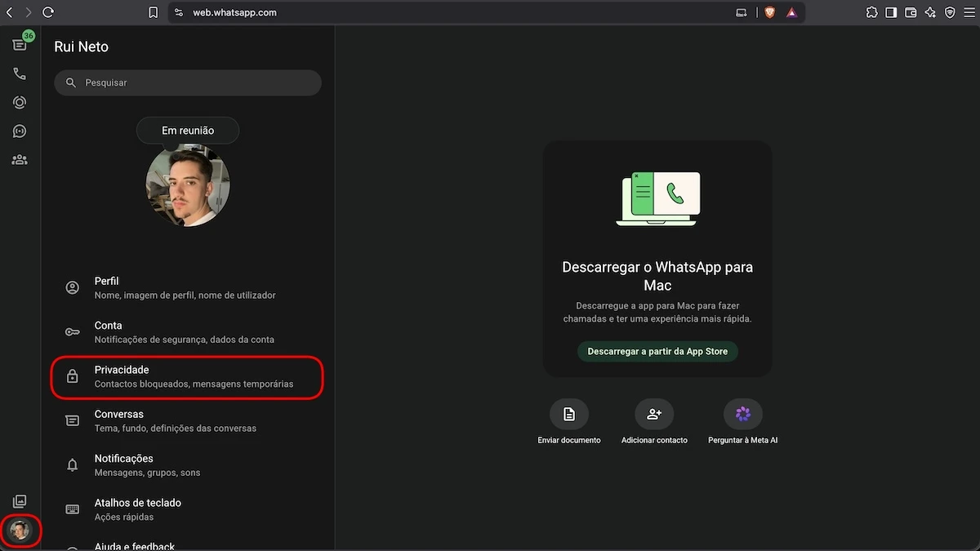The height and width of the screenshot is (551, 980).
Task: Reload the page with refresh icon
Action: (48, 12)
